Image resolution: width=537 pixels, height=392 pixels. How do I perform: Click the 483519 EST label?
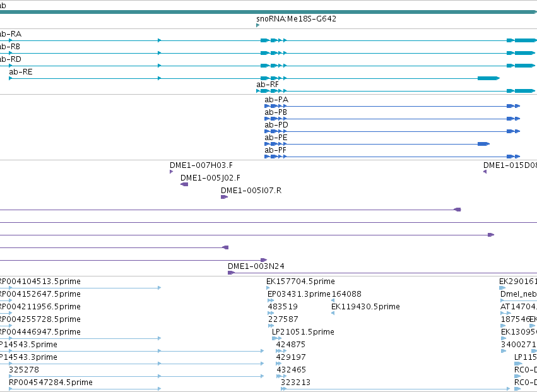pos(283,307)
